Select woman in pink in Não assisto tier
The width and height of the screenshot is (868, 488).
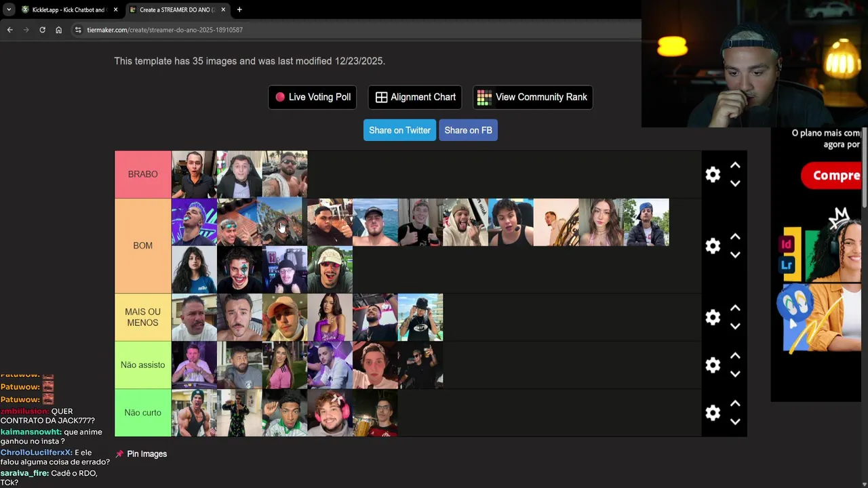pos(285,365)
